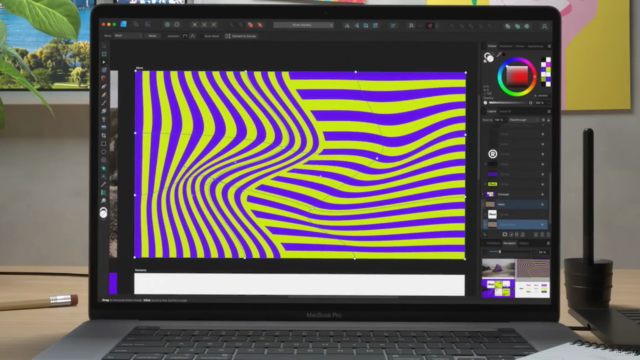Click the zoom-out minus button in Navigator

tap(485, 252)
